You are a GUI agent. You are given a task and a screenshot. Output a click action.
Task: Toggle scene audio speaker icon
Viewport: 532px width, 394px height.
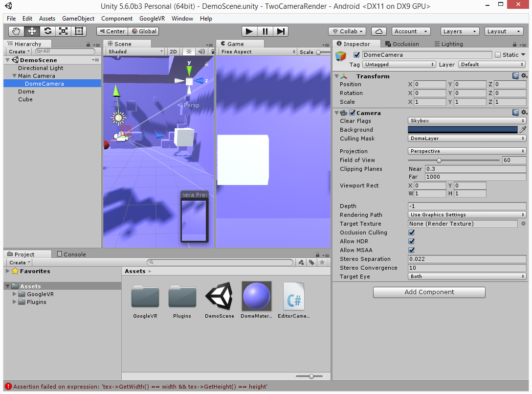tap(201, 51)
